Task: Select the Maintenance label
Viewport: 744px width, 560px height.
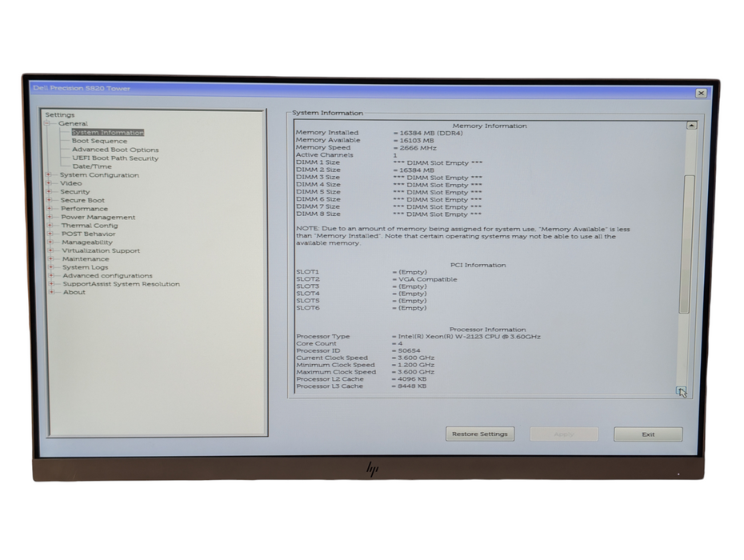Action: 86,259
